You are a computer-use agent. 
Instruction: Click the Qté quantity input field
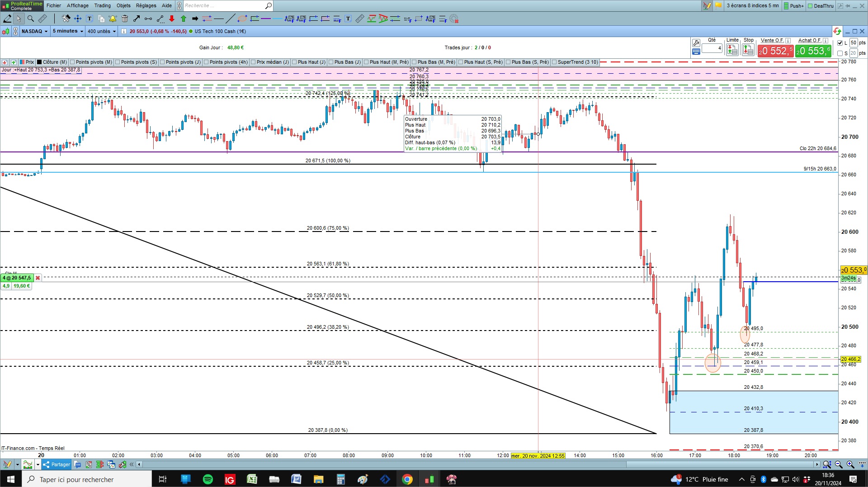tap(712, 48)
